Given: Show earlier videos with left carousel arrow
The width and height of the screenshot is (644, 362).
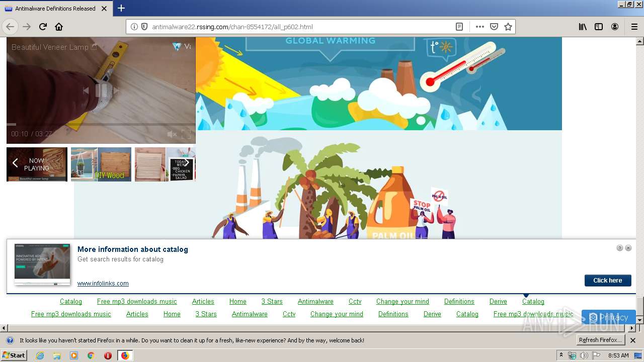Looking at the screenshot, I should point(15,162).
